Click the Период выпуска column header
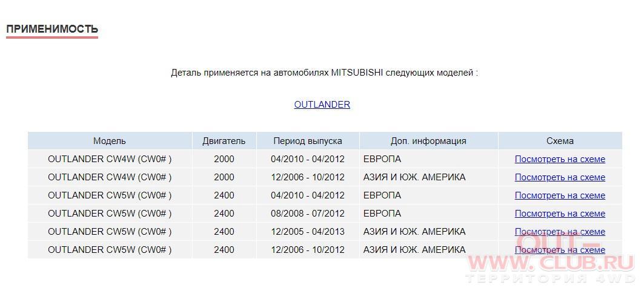Screen dimensions: 644x291 tap(308, 141)
